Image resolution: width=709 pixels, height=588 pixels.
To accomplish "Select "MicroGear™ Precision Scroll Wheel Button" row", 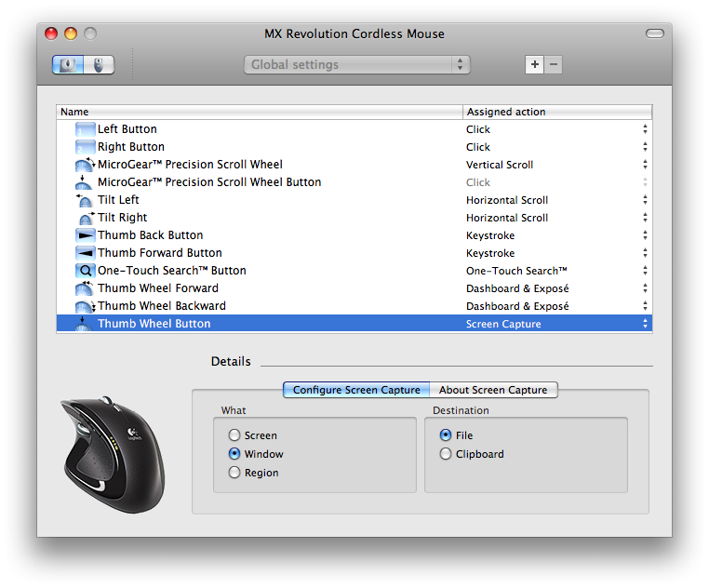I will [x=209, y=182].
